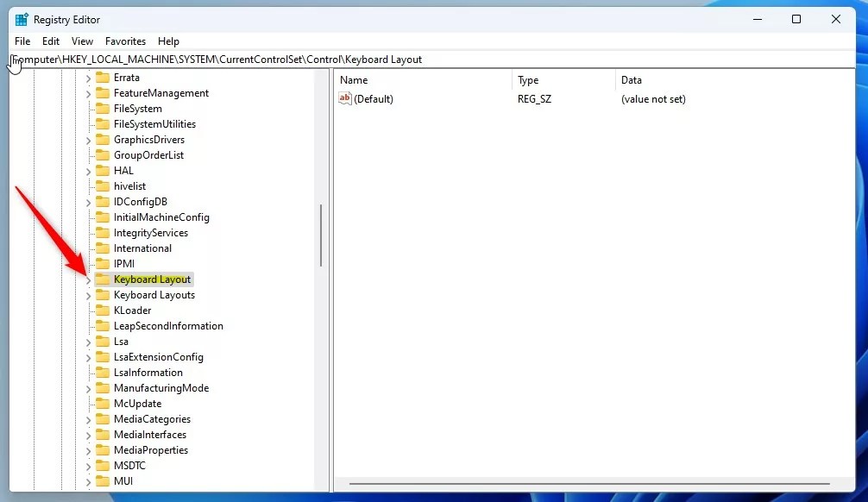
Task: Click the hivelist key folder icon
Action: click(x=104, y=185)
